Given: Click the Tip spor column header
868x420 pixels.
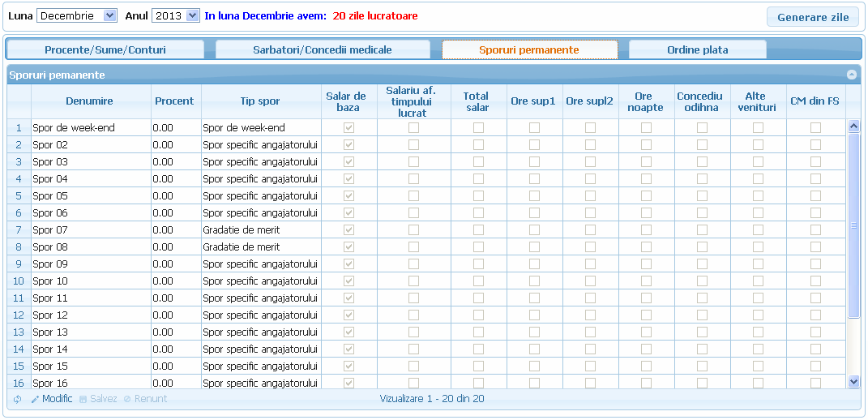Looking at the screenshot, I should pos(260,101).
